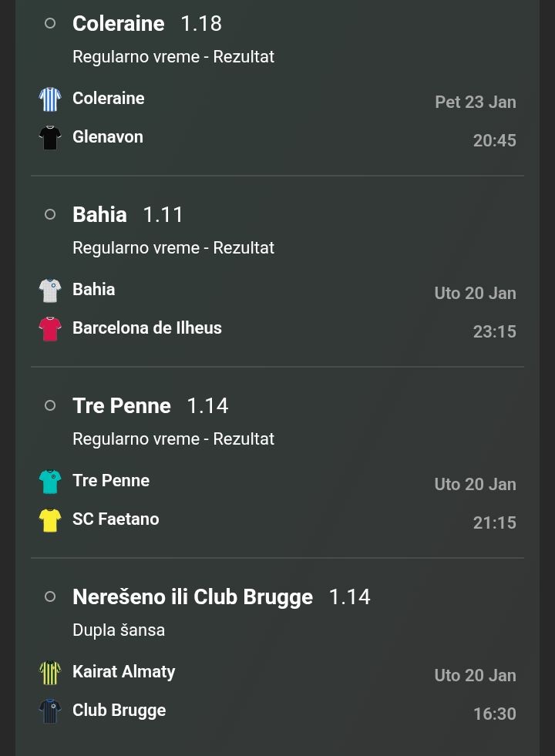Click the Coleraine pick odds 1.18
555x756 pixels.
[x=201, y=24]
